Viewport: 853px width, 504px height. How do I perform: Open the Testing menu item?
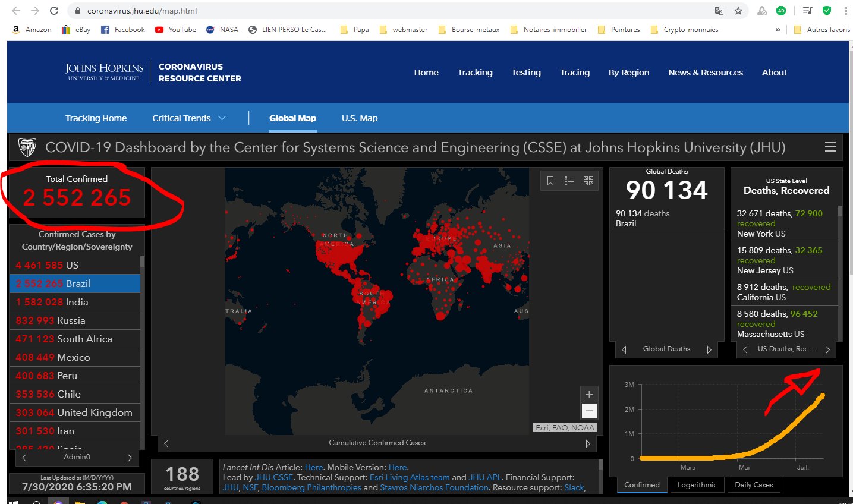click(x=526, y=73)
